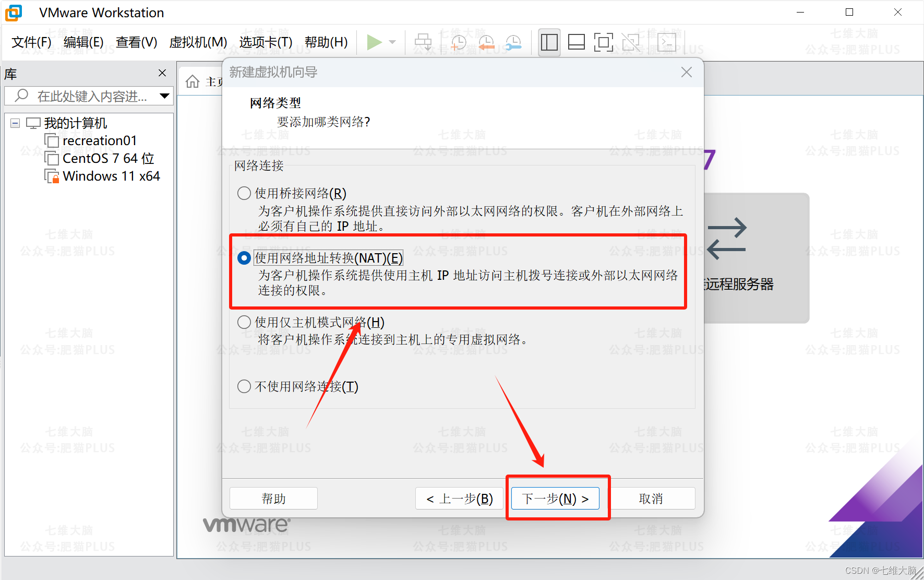Click the CentOS 7 64 位 VM icon
The width and height of the screenshot is (924, 580).
click(x=52, y=158)
